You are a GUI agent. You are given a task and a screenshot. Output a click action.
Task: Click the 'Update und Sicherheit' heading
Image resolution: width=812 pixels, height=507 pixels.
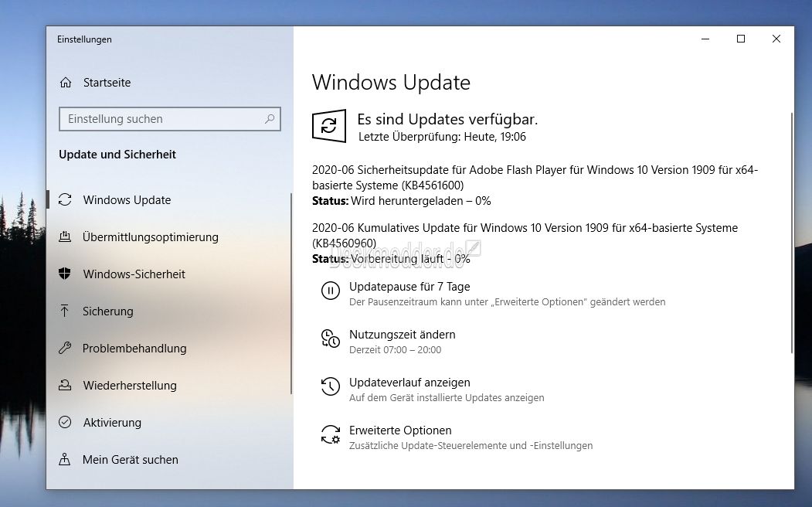117,155
